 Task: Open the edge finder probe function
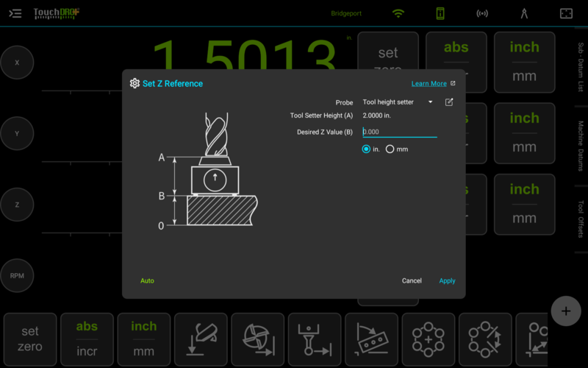click(315, 339)
